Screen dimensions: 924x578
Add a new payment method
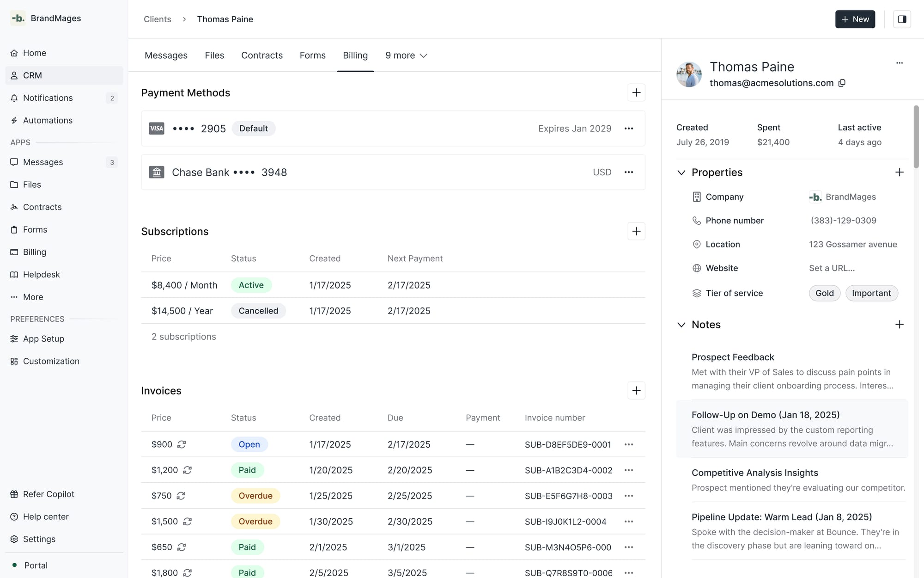[636, 92]
